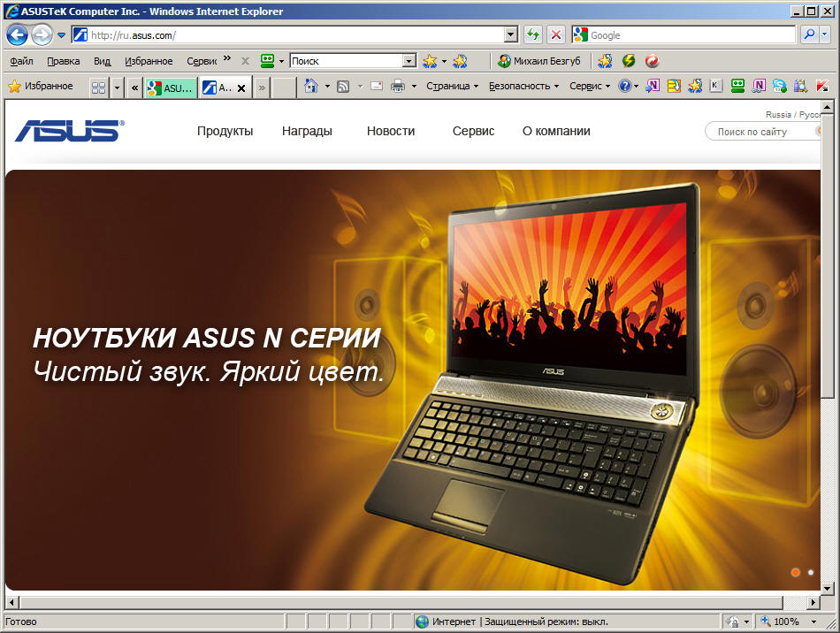The width and height of the screenshot is (840, 633).
Task: Click the blue Help question mark icon
Action: (x=624, y=87)
